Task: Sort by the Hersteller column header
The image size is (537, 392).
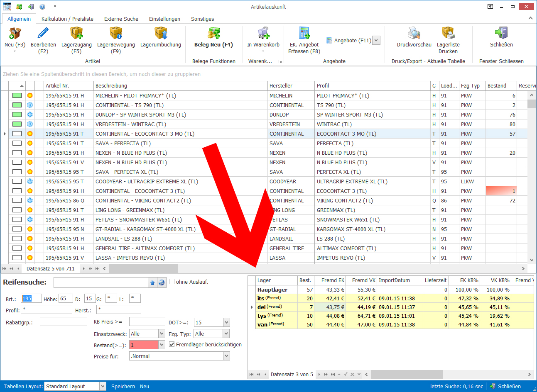Action: coord(291,85)
